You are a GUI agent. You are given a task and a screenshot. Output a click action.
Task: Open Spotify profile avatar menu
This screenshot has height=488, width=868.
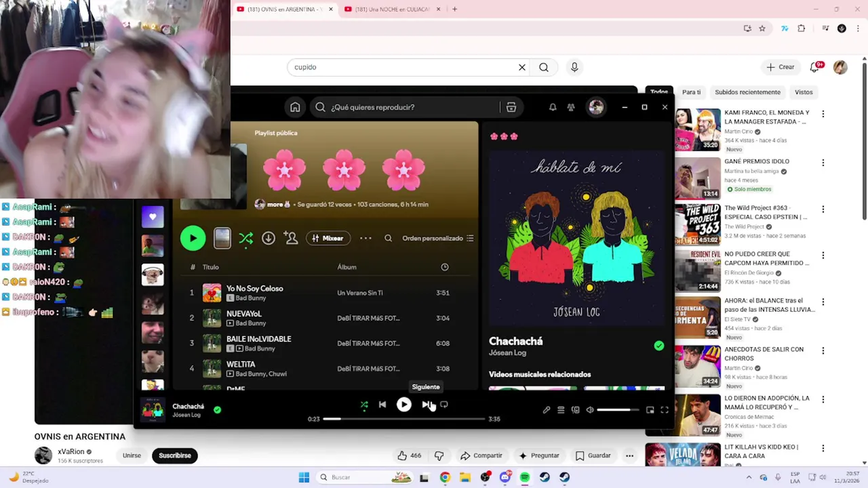coord(596,107)
